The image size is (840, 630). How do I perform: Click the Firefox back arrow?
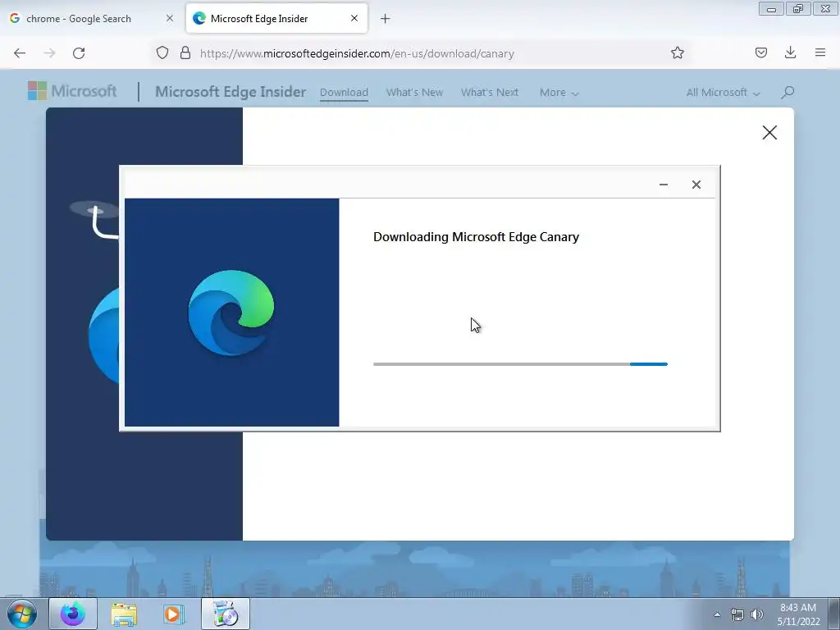[20, 53]
